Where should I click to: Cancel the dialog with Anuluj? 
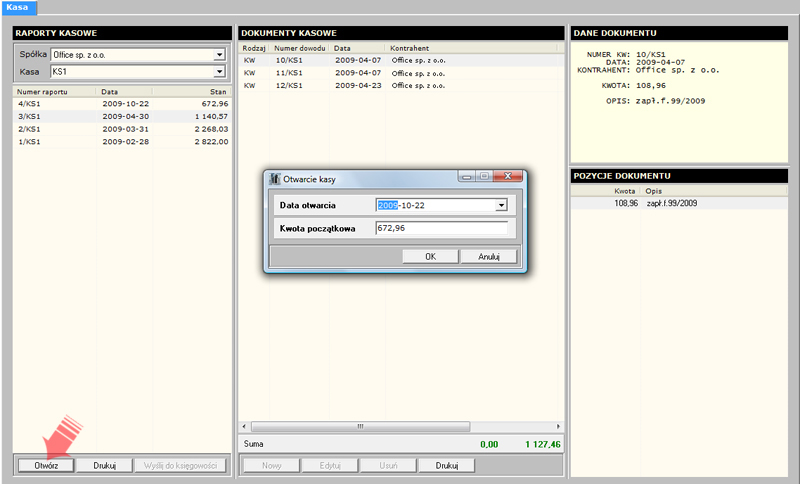pos(489,257)
